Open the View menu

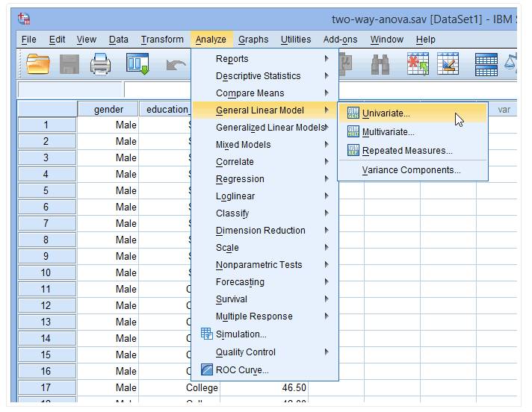click(87, 40)
